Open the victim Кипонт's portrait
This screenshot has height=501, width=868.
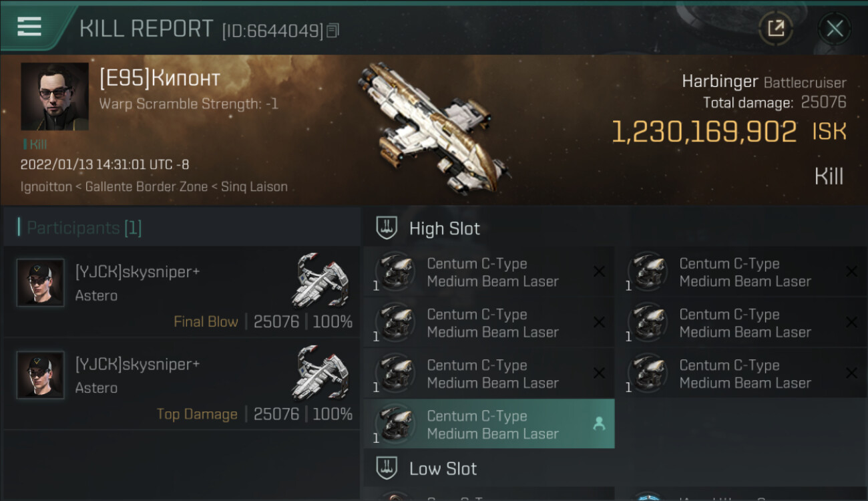point(55,97)
